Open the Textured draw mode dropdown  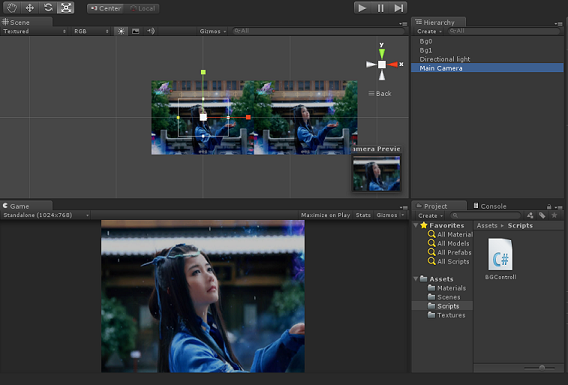(35, 31)
